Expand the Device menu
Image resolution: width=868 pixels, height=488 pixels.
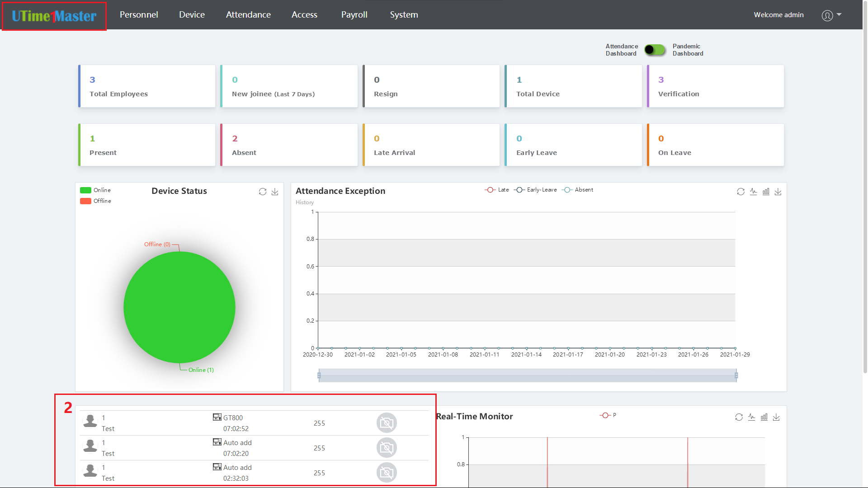click(x=192, y=14)
